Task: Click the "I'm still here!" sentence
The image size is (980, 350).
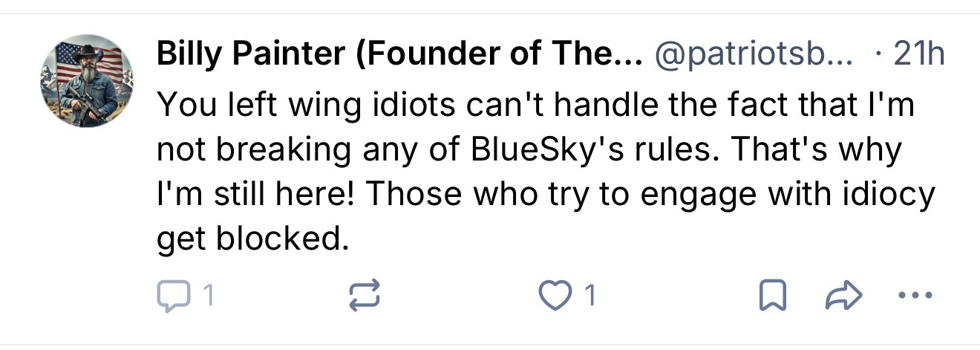Action: click(257, 195)
